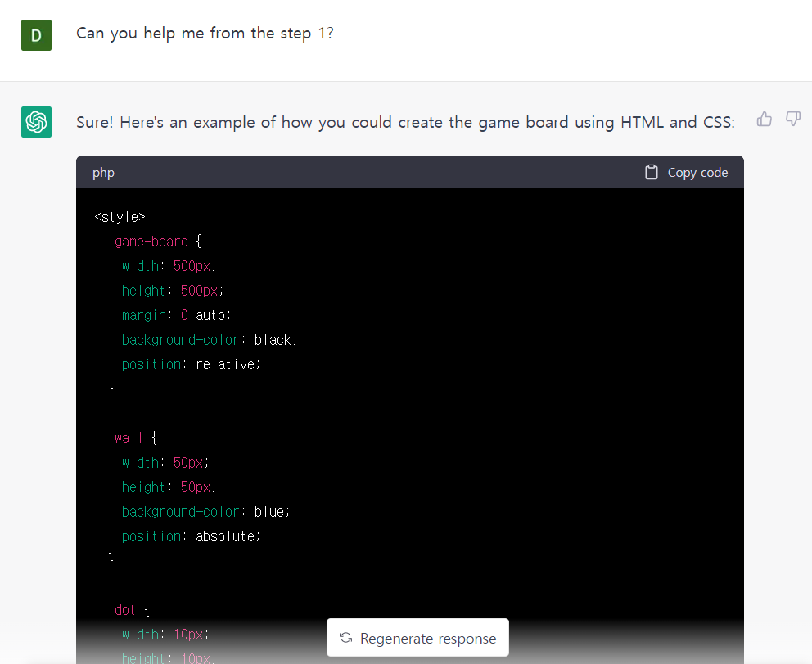Click the ChatGPT logo avatar
Screen dimensions: 812x664
36,122
